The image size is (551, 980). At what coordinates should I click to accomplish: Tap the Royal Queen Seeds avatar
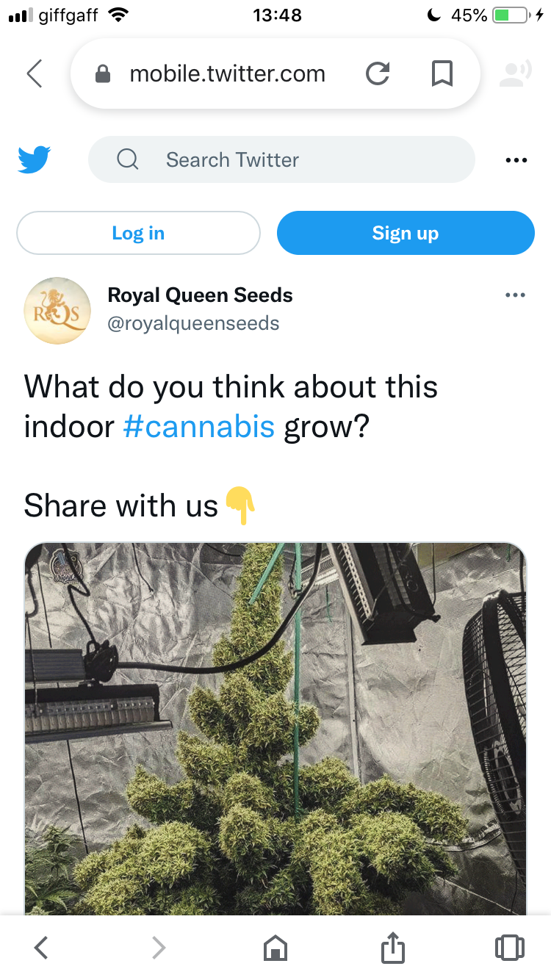click(57, 311)
